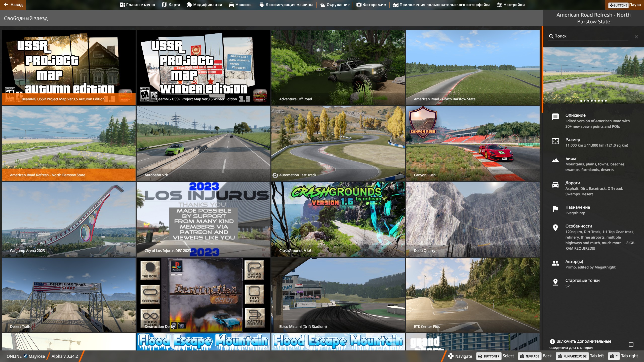
Task: Select BeamNG USSR Project Map Winter Edition
Action: point(203,68)
